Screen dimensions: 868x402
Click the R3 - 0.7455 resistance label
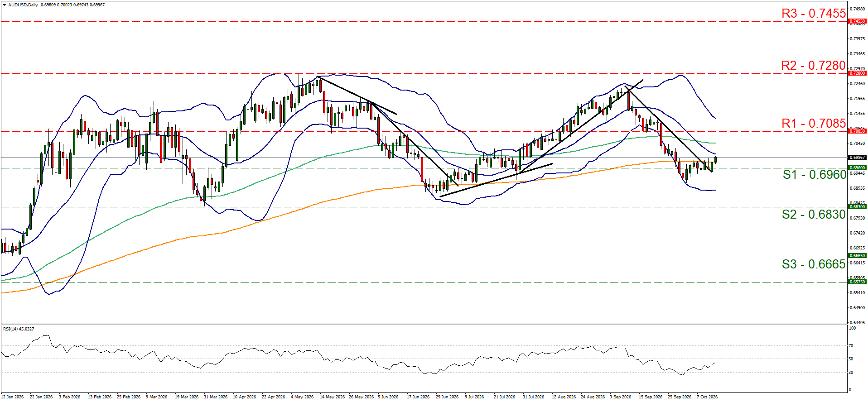pos(814,14)
